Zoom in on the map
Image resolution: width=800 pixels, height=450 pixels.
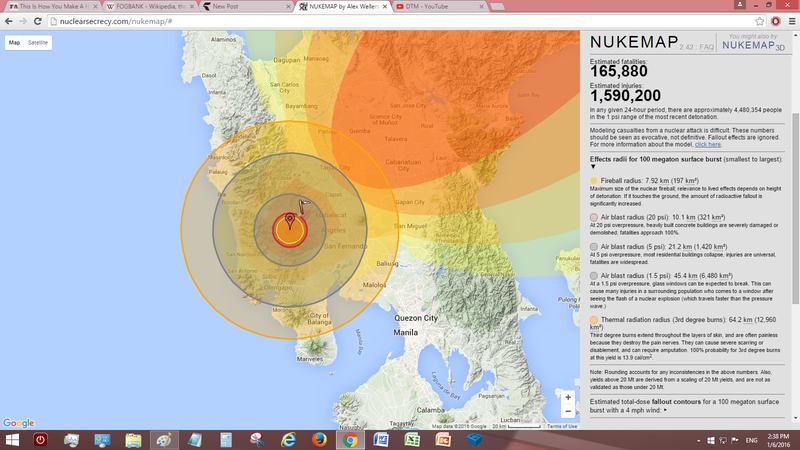pyautogui.click(x=568, y=397)
